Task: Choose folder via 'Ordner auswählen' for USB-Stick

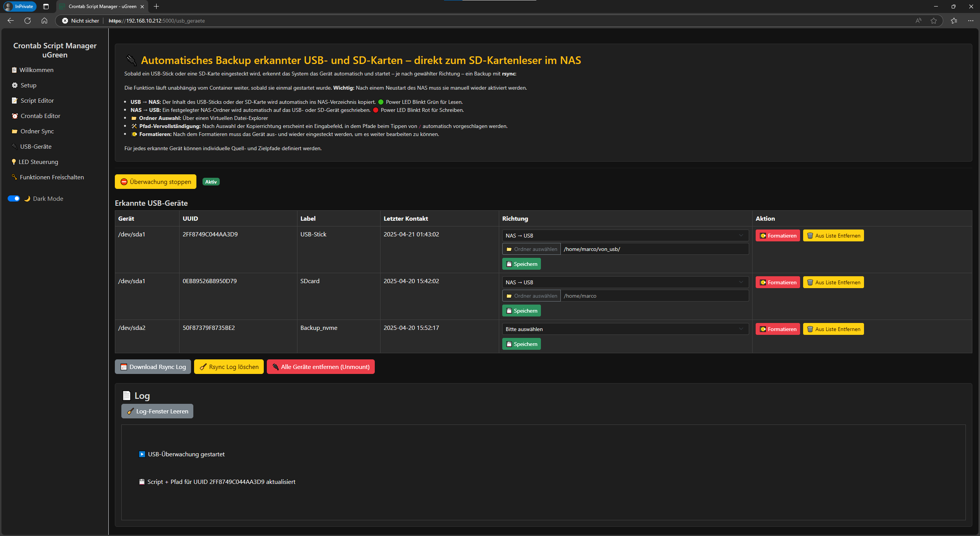Action: 531,249
